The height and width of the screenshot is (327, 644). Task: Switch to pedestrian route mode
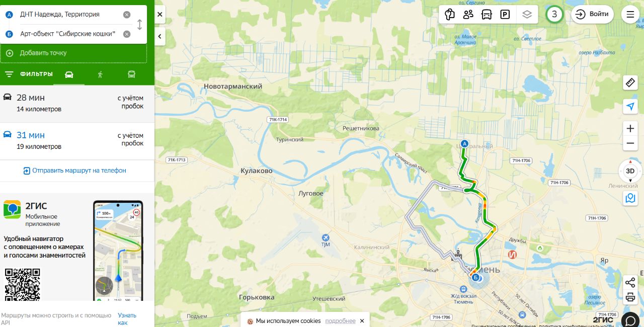click(100, 74)
